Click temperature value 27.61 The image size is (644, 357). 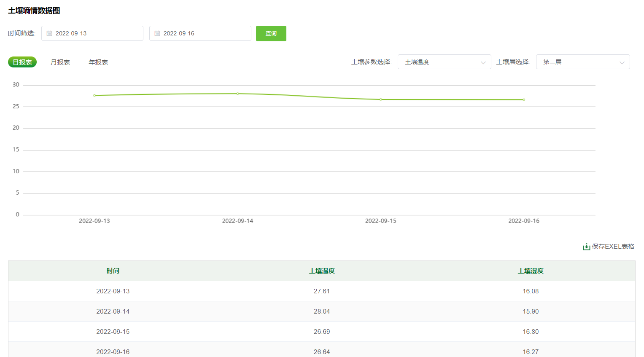(322, 291)
